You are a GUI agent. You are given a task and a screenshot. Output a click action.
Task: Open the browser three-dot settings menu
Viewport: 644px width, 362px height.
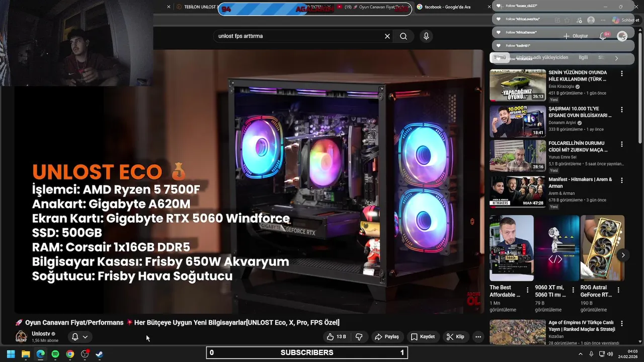603,20
